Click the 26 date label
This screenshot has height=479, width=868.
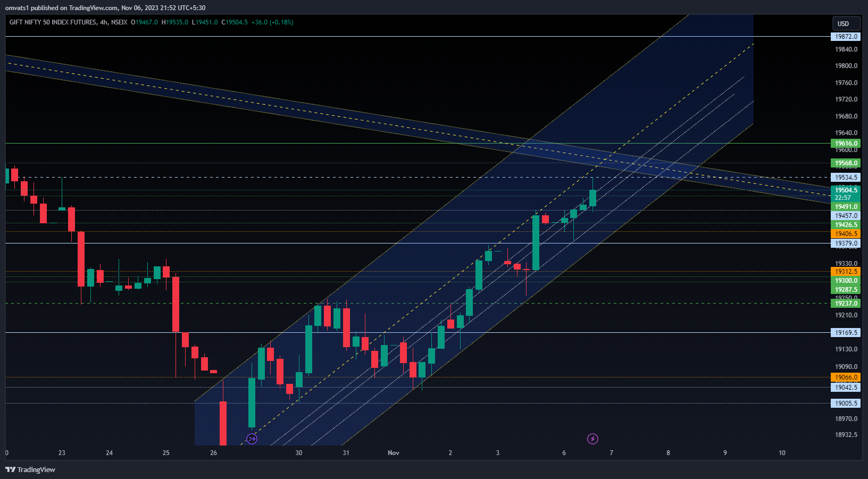213,453
